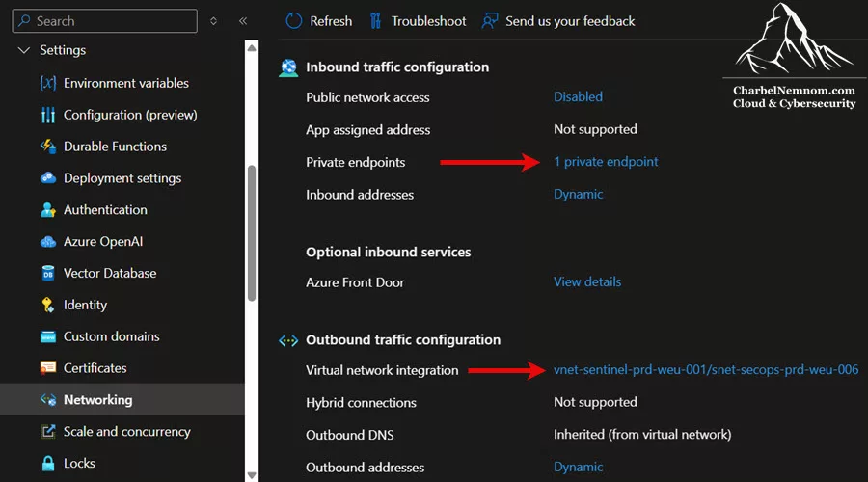Collapse the Settings section chevron
868x482 pixels.
(24, 50)
